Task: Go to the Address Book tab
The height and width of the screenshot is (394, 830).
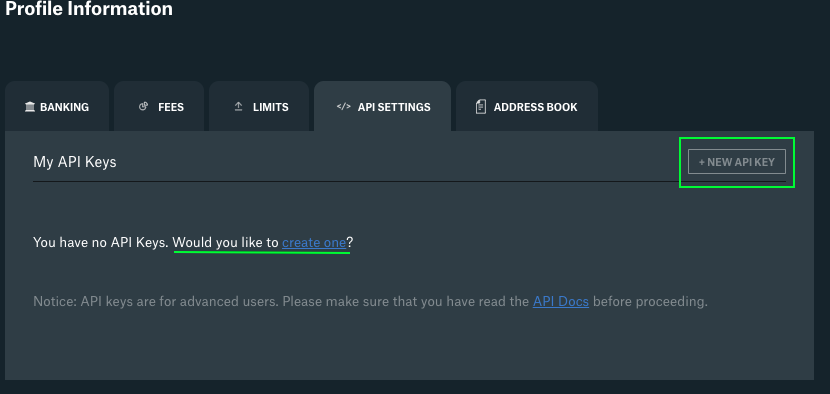Action: tap(527, 107)
